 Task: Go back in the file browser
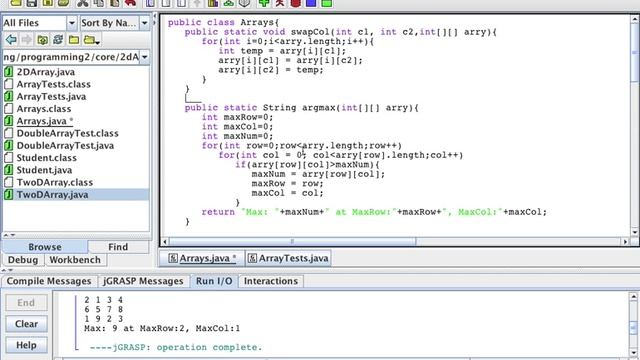click(11, 40)
